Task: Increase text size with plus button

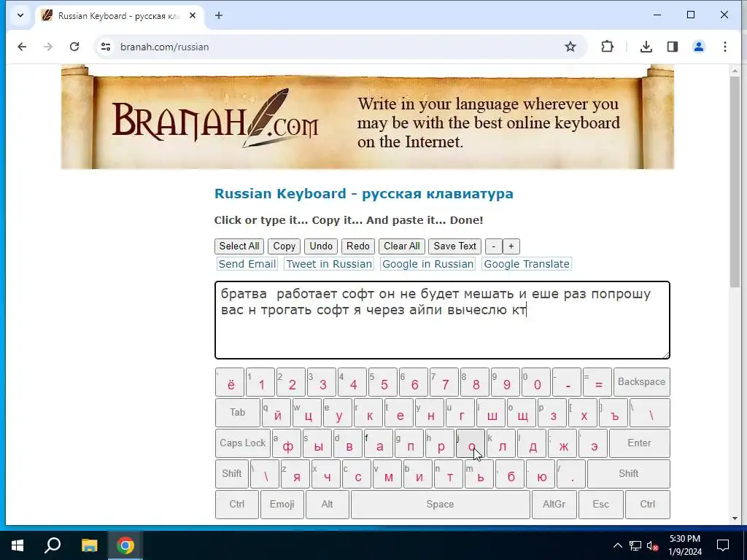Action: 511,246
